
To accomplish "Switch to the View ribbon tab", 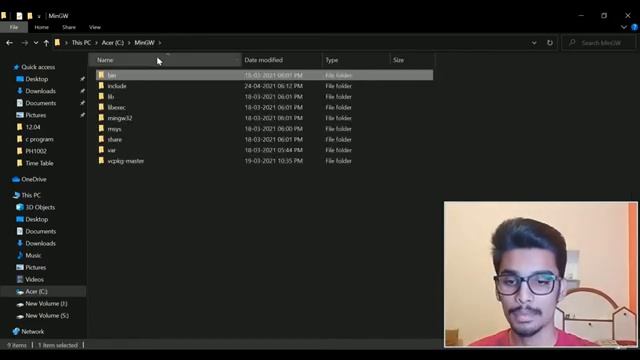I will click(x=95, y=27).
